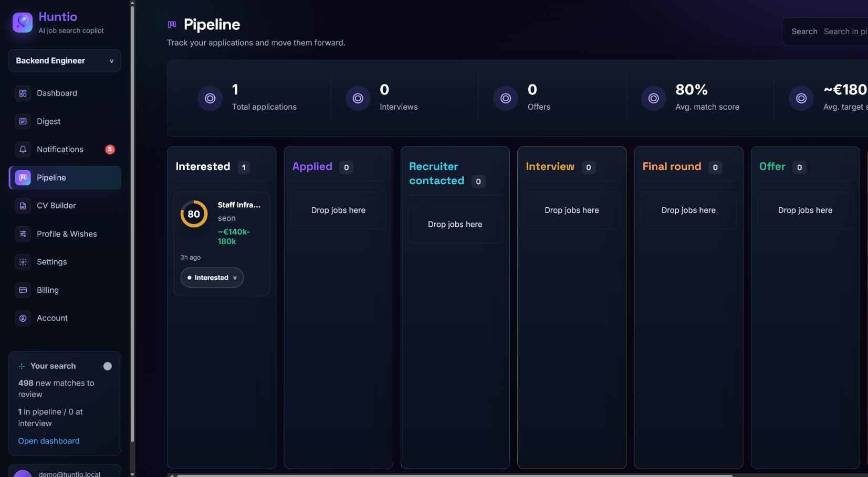Toggle the Your search switch
Image resolution: width=868 pixels, height=477 pixels.
pos(108,366)
